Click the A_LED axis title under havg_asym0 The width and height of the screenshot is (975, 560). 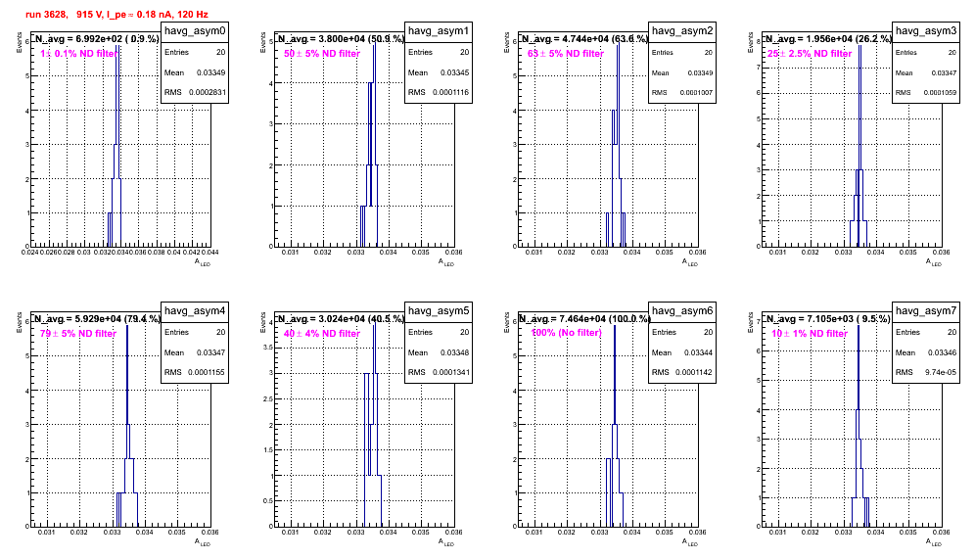coord(203,262)
